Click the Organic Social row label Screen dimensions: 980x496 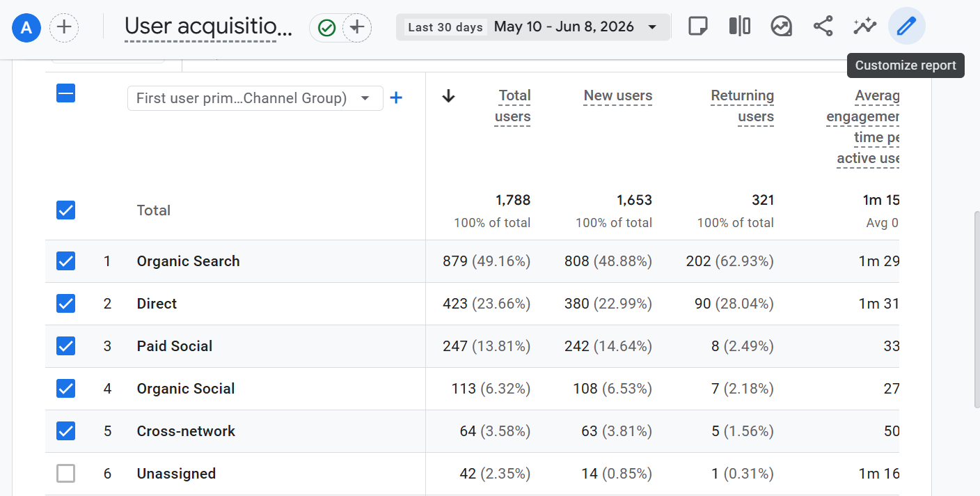186,389
